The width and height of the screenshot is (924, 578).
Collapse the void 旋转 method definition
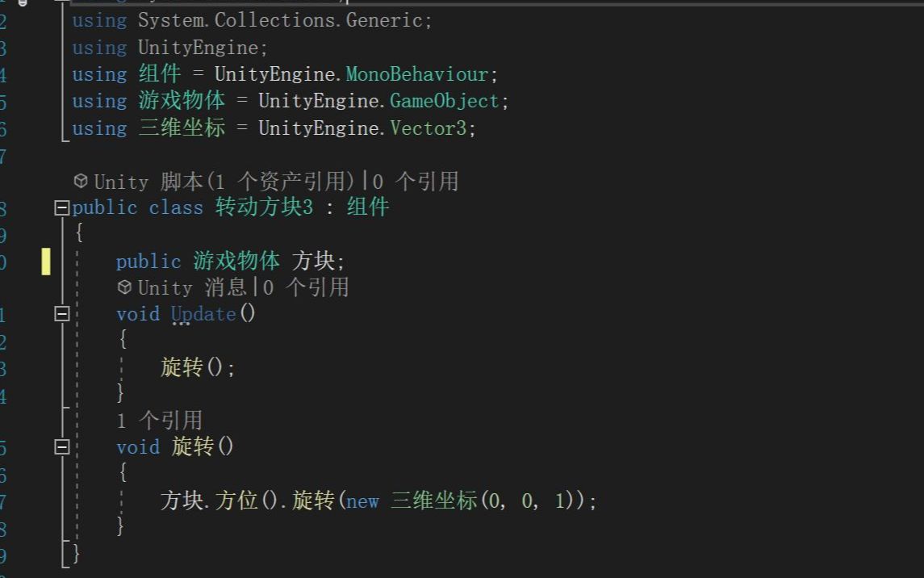(61, 446)
